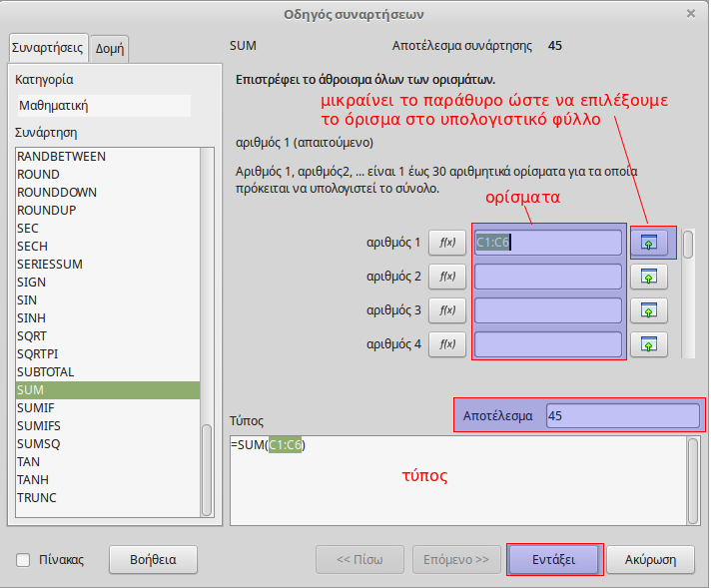Screen dimensions: 711x588
Task: Switch to the Δομή tab
Action: (109, 48)
